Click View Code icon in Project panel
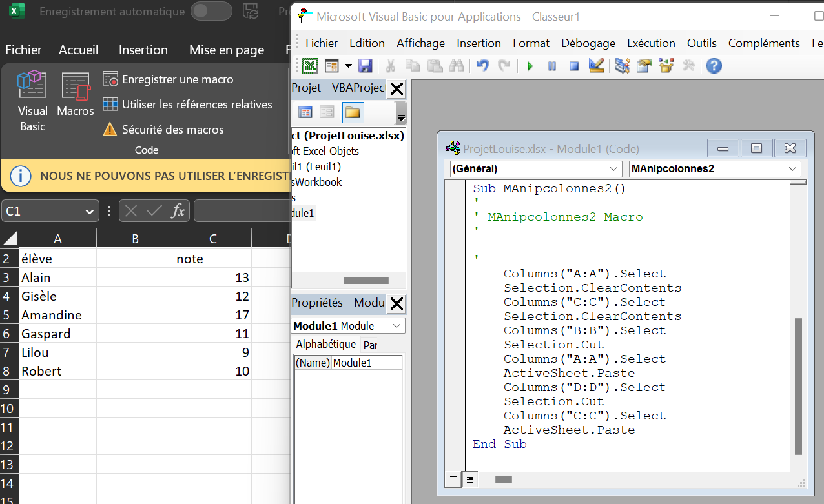 (305, 112)
